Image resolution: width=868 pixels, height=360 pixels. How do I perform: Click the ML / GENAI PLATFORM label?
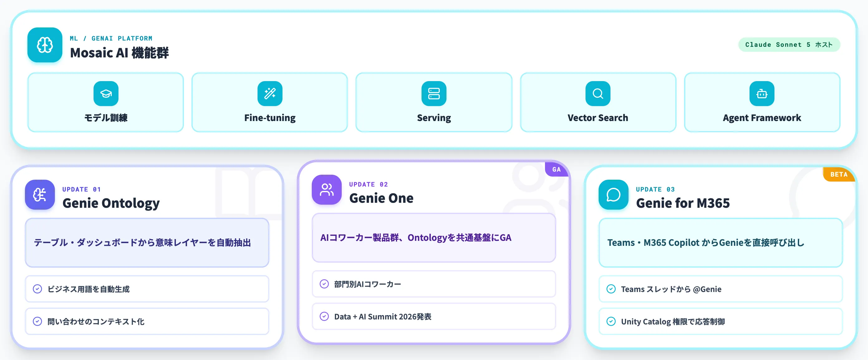click(x=111, y=38)
